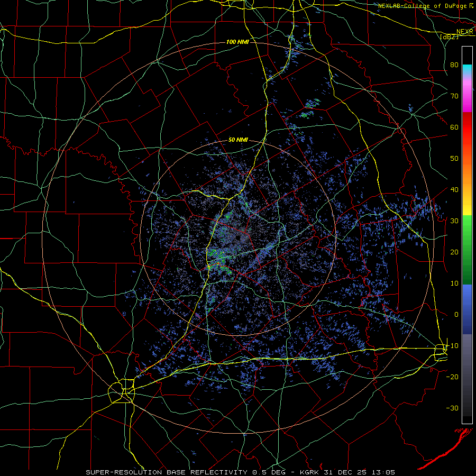
Task: Click the "100 NMI" range ring label
Action: [237, 42]
